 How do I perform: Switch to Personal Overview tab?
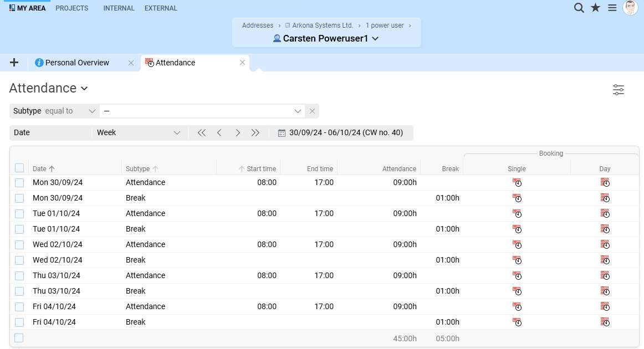point(77,63)
